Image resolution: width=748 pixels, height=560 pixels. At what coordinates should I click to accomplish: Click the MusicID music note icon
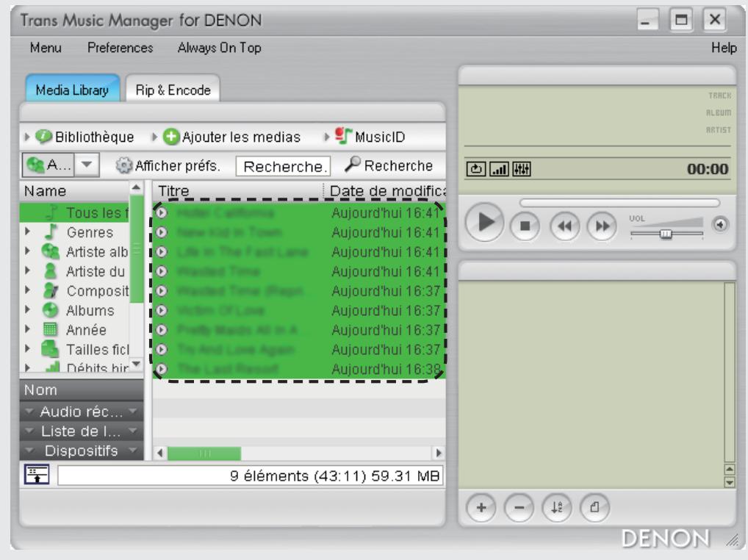click(x=343, y=135)
